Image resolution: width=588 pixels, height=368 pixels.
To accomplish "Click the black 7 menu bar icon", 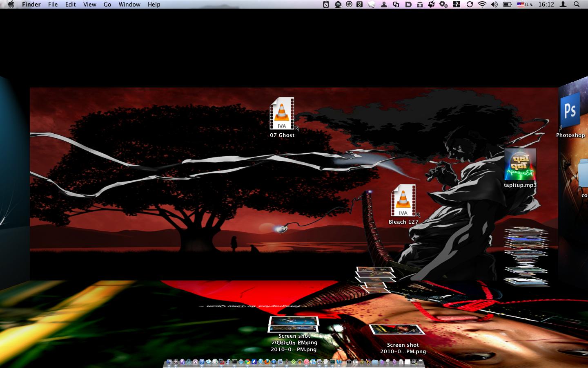I will 457,4.
